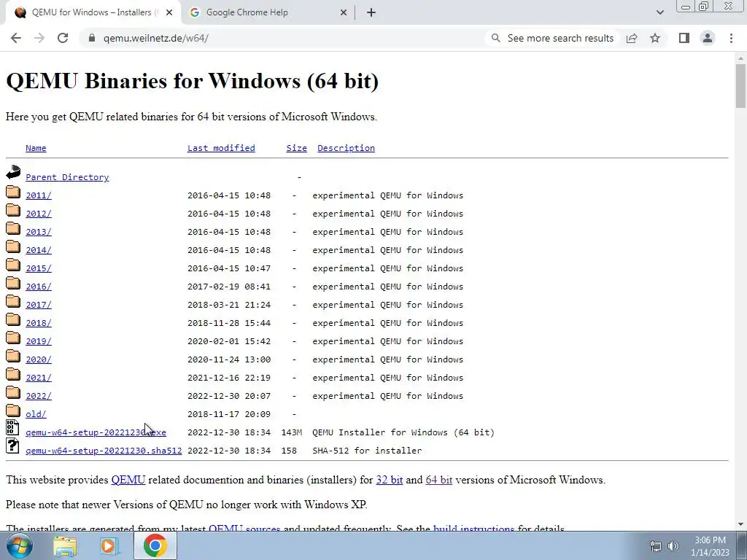Screen dimensions: 747x560
Task: Sort the listing by Name
Action: point(36,148)
